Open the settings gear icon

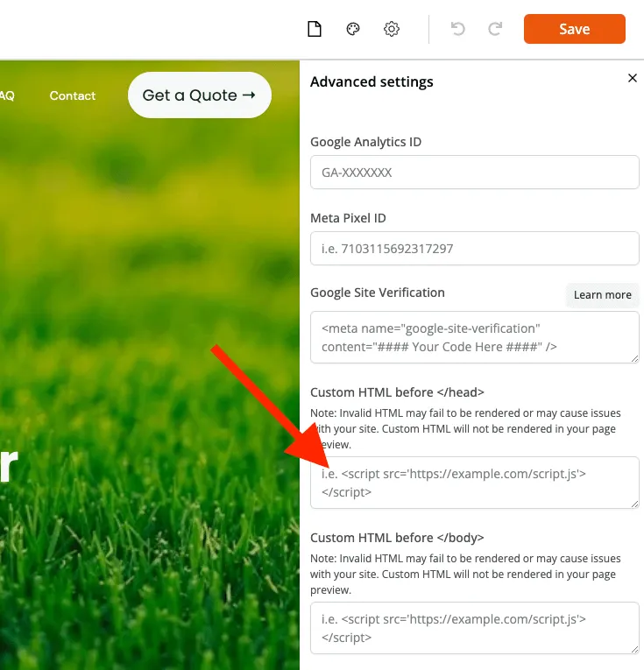coord(391,29)
